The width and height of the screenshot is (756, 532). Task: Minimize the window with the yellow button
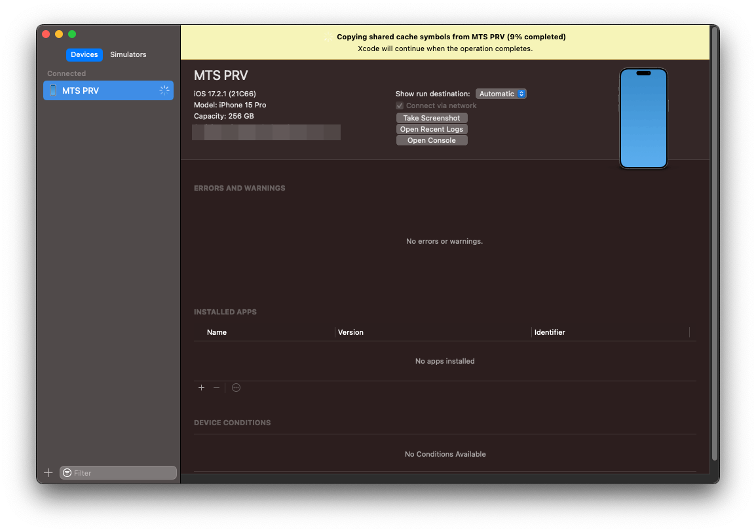pyautogui.click(x=59, y=34)
